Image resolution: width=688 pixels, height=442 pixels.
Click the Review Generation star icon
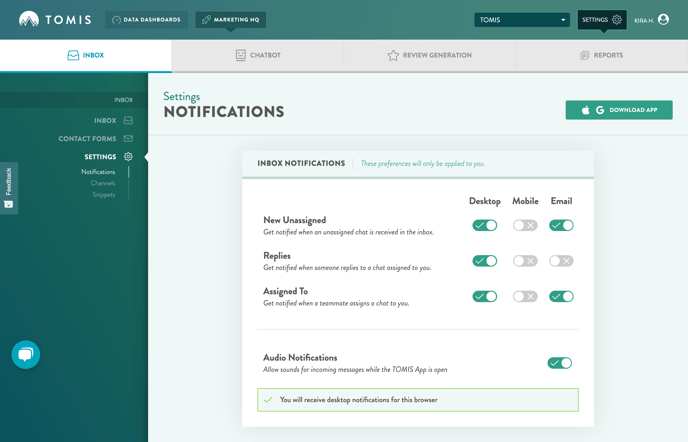(393, 56)
